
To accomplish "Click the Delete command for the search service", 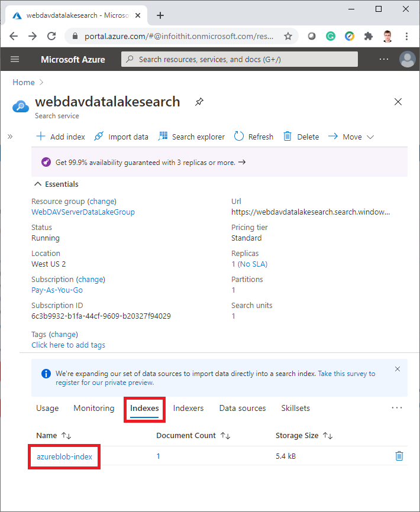I will point(301,137).
